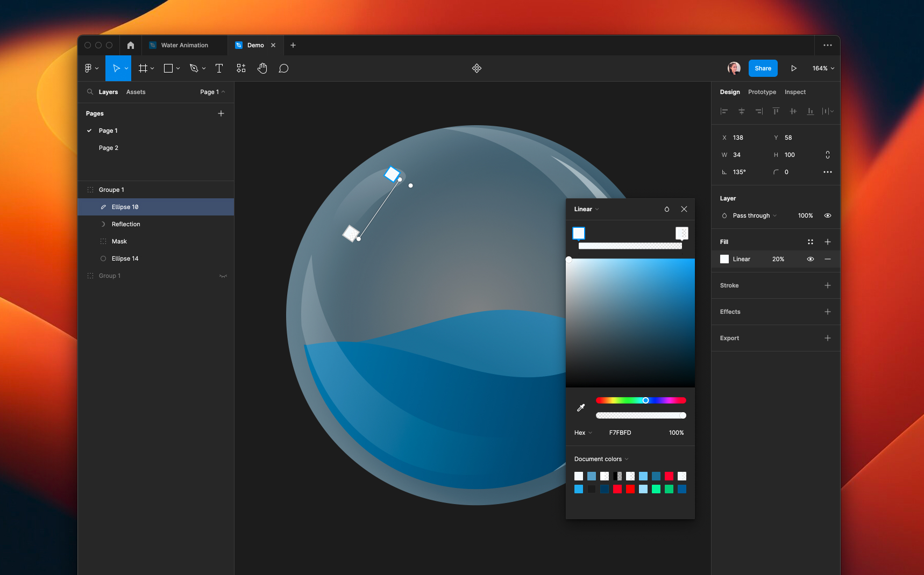The image size is (924, 575).
Task: Remove the Linear fill
Action: click(x=828, y=259)
